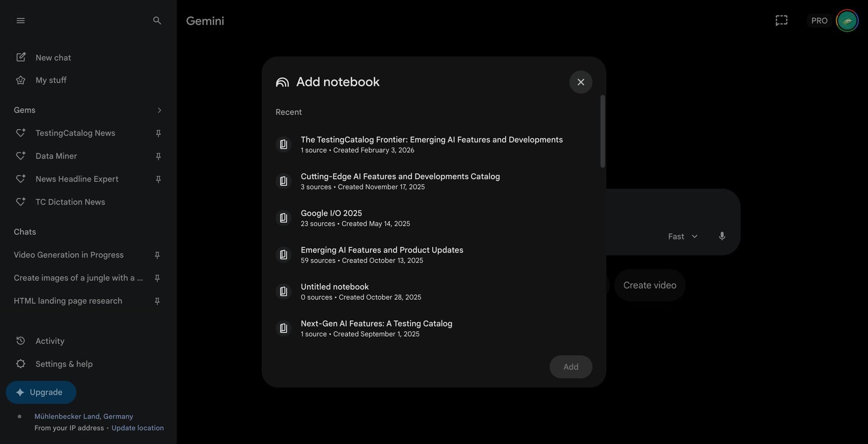Image resolution: width=868 pixels, height=444 pixels.
Task: Click notebook icon beside Cutting-Edge AI Features Catalog
Action: [283, 181]
